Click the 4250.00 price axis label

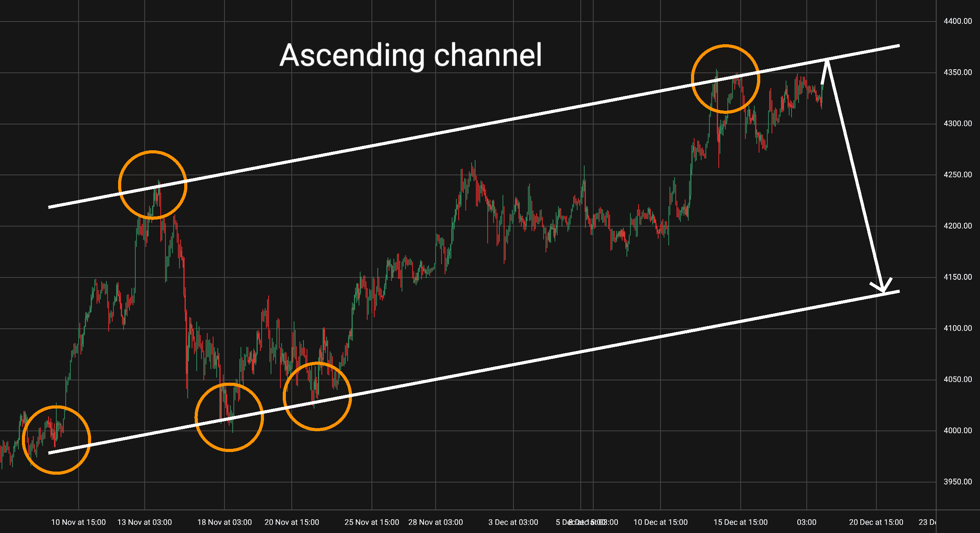coord(957,175)
